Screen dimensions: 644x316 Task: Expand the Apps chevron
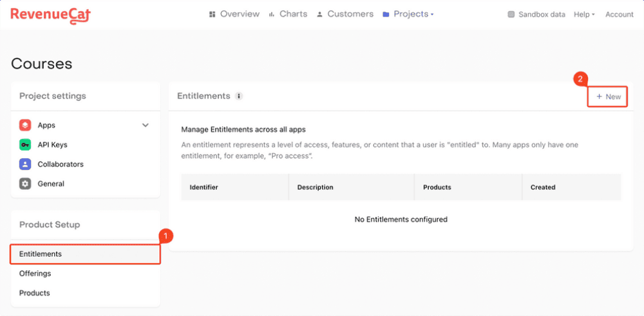point(146,125)
